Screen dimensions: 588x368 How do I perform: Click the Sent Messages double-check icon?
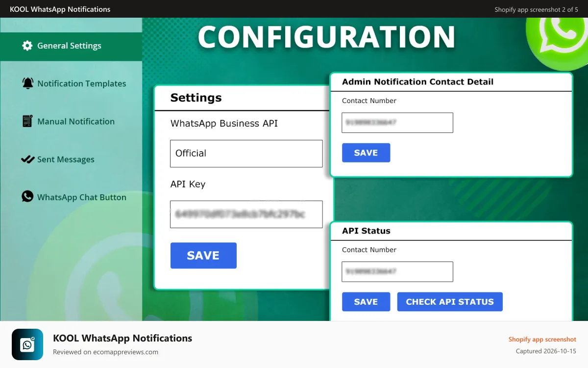pos(27,159)
